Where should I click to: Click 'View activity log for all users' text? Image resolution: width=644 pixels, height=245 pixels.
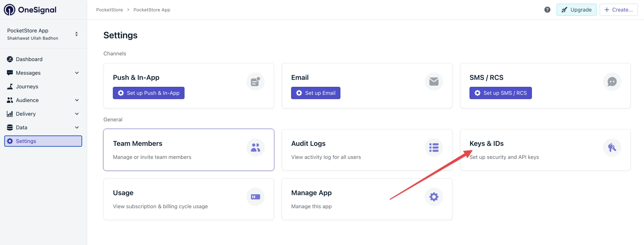(326, 157)
